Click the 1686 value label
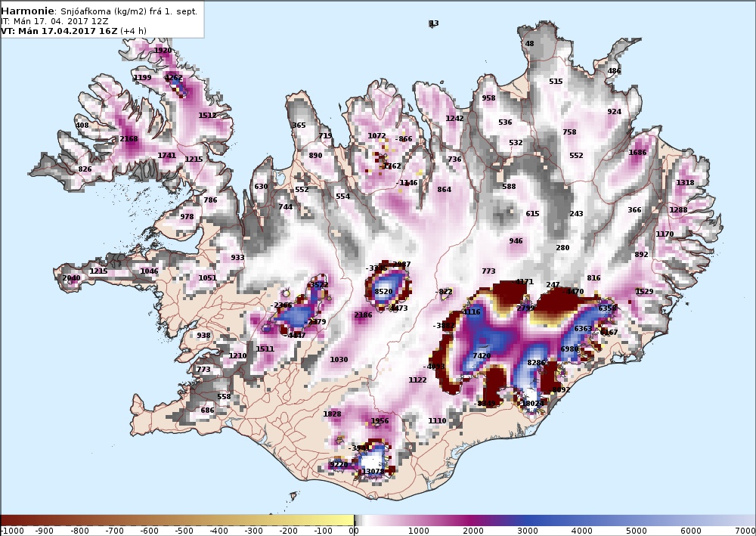The width and height of the screenshot is (756, 536). (637, 152)
